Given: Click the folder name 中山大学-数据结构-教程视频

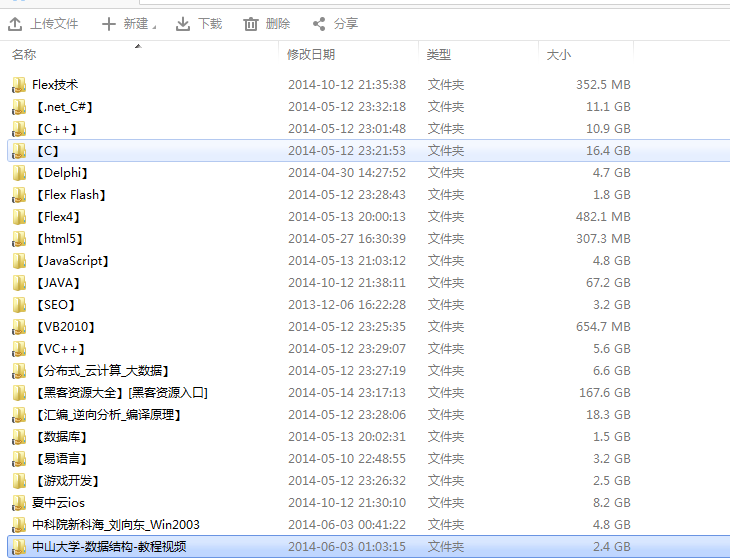Looking at the screenshot, I should pyautogui.click(x=109, y=546).
